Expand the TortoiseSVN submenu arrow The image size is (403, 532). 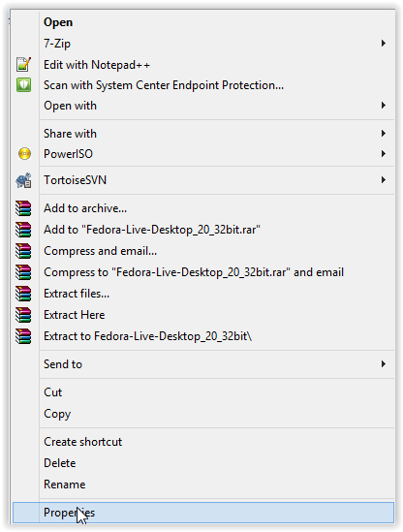click(x=384, y=180)
